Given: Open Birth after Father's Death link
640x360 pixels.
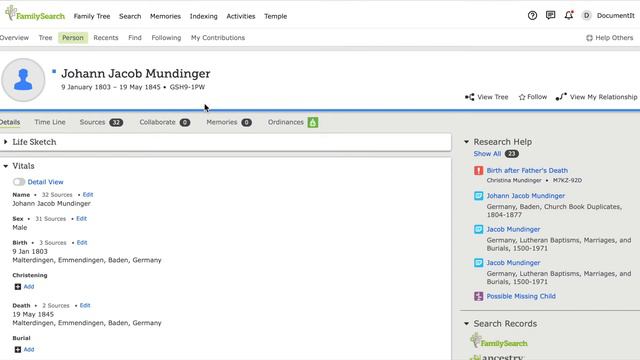Looking at the screenshot, I should 527,170.
